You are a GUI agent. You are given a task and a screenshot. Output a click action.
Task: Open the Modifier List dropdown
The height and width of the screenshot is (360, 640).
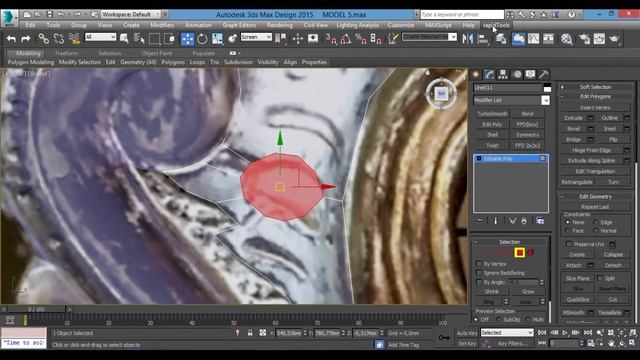511,100
